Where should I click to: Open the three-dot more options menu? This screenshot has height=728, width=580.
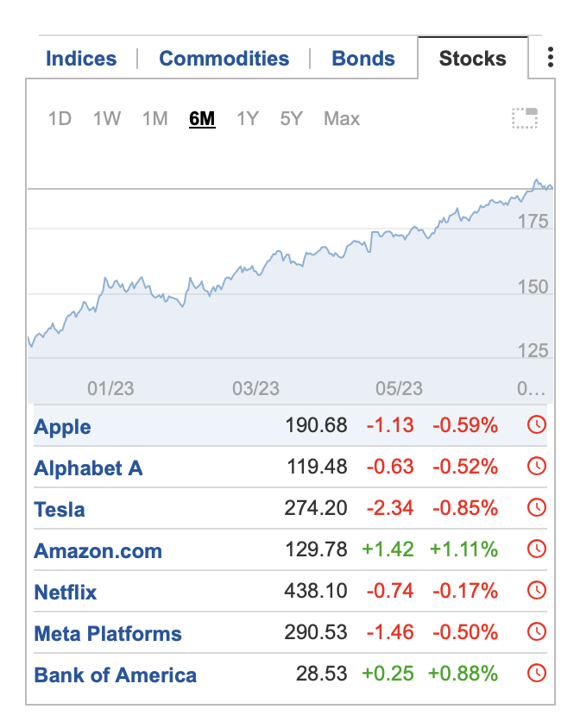click(551, 59)
